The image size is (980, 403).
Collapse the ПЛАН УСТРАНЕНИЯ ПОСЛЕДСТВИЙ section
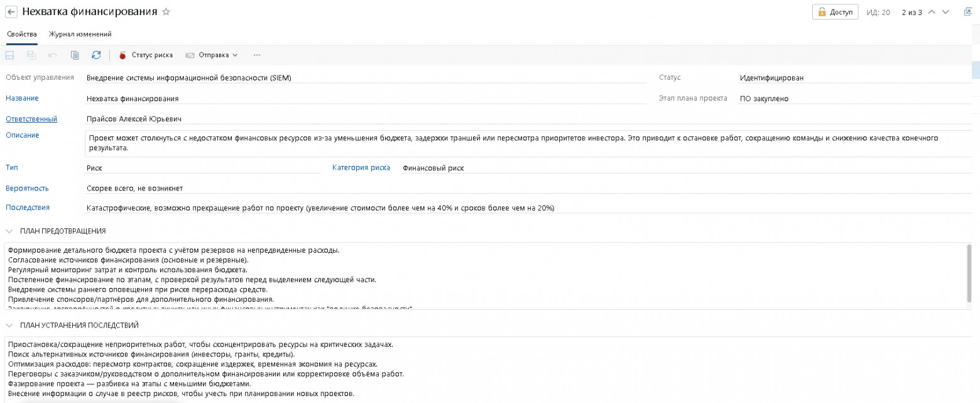pos(9,326)
